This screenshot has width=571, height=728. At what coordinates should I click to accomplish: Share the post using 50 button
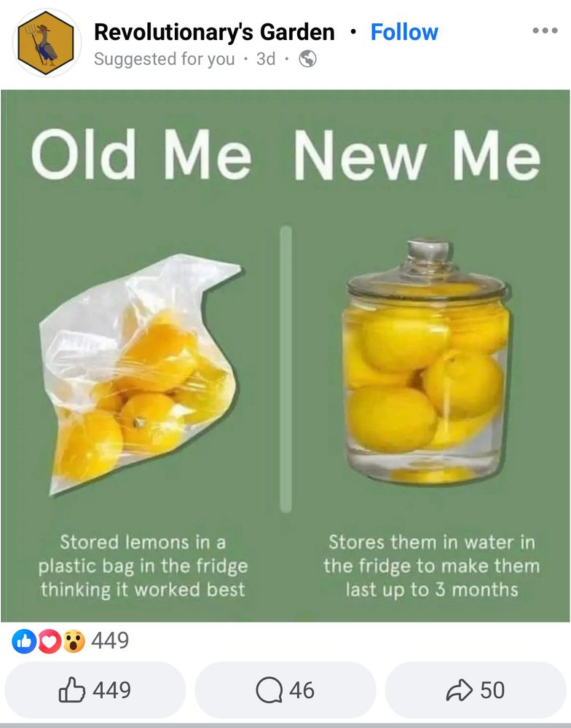click(476, 690)
